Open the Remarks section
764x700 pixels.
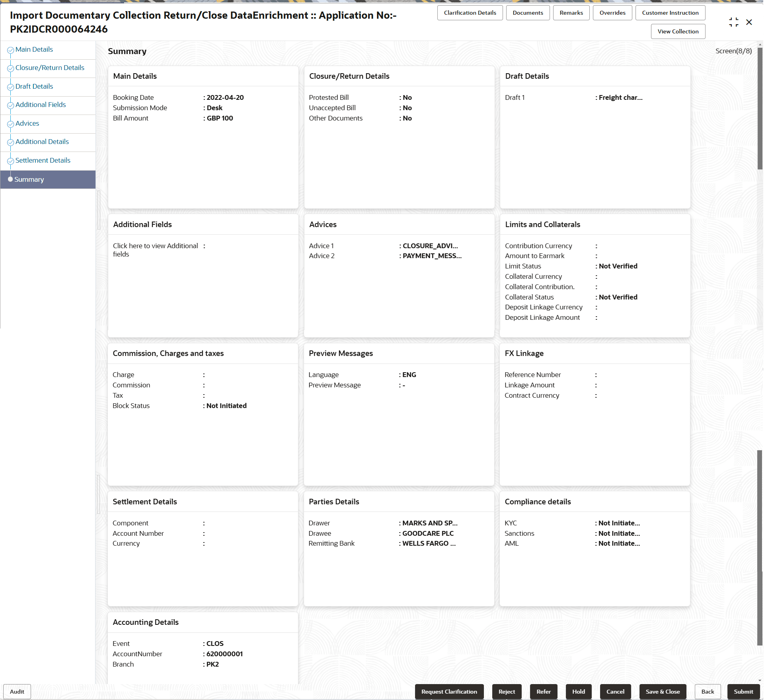click(571, 13)
